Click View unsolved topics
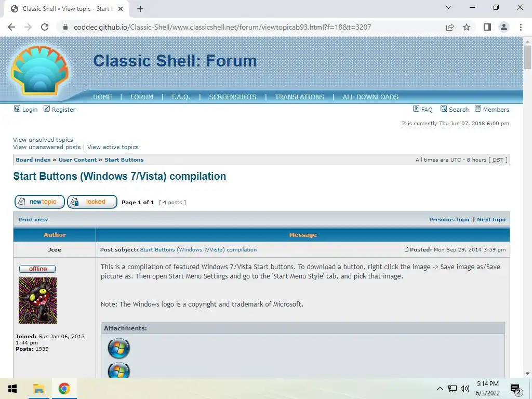The height and width of the screenshot is (399, 532). (x=43, y=140)
